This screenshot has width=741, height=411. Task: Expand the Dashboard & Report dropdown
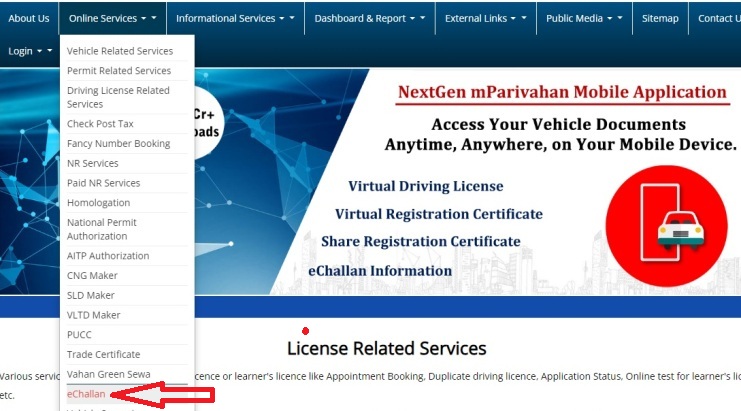pos(370,18)
